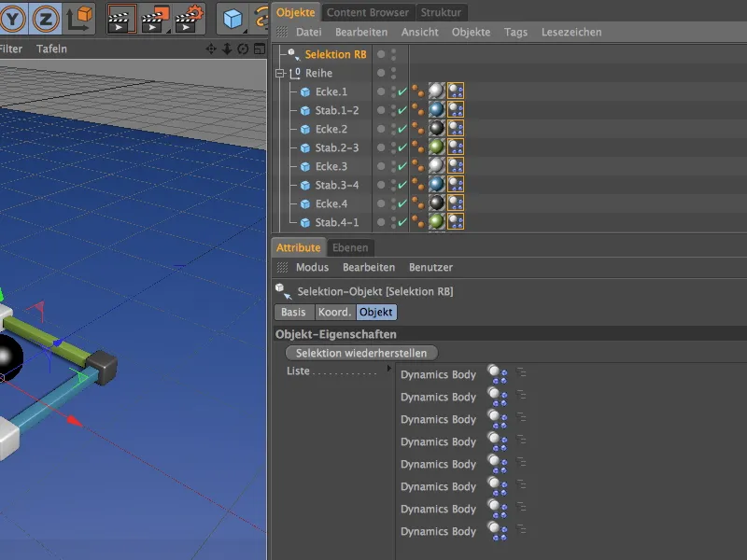The height and width of the screenshot is (560, 747).
Task: Select Ecke.3 in object tree
Action: (331, 166)
